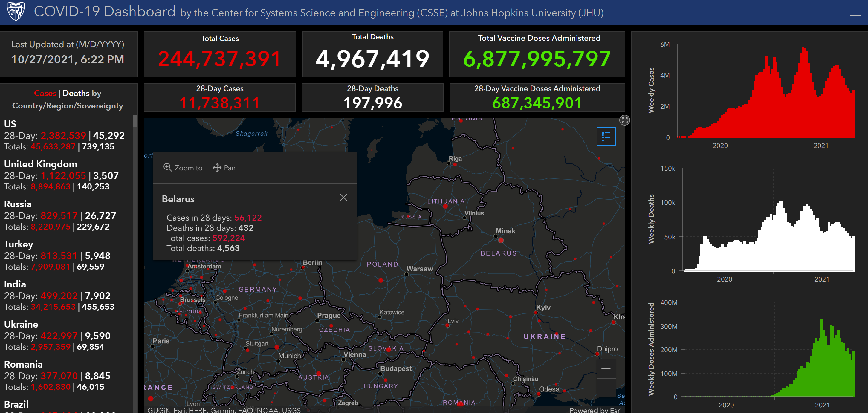
Task: Click the Powered by Esri attribution link
Action: 595,410
